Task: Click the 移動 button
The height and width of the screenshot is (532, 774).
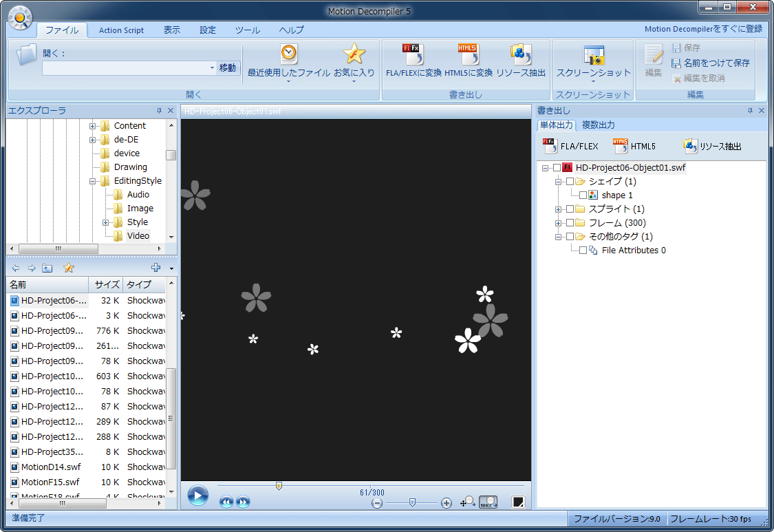Action: (228, 67)
